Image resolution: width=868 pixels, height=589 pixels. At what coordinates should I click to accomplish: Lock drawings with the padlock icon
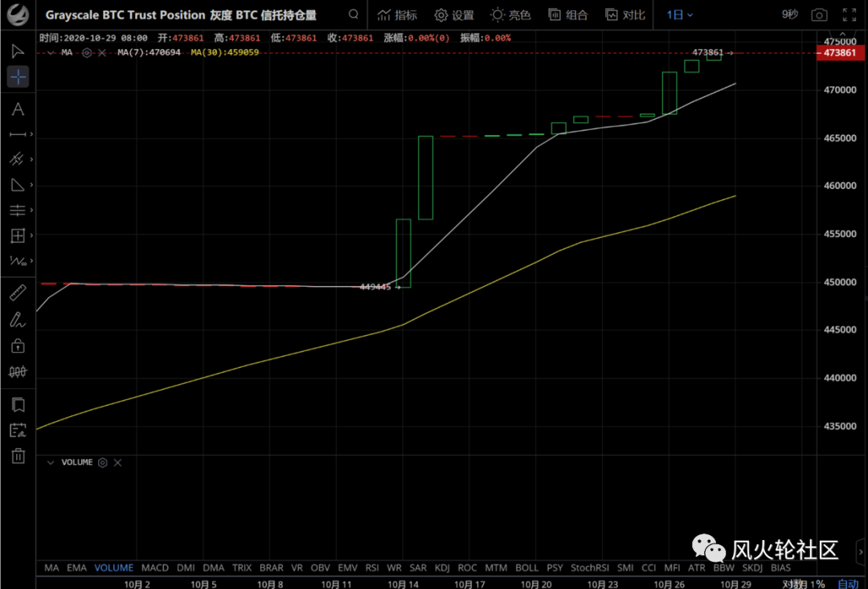pyautogui.click(x=18, y=346)
